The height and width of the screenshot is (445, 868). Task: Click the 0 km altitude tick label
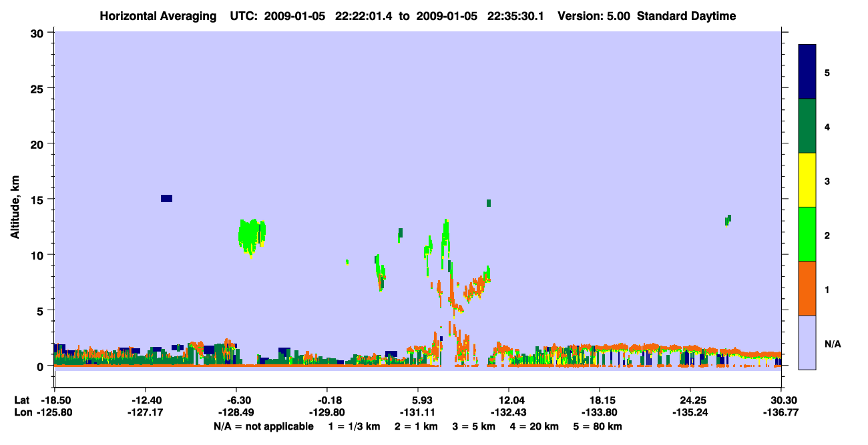click(41, 366)
